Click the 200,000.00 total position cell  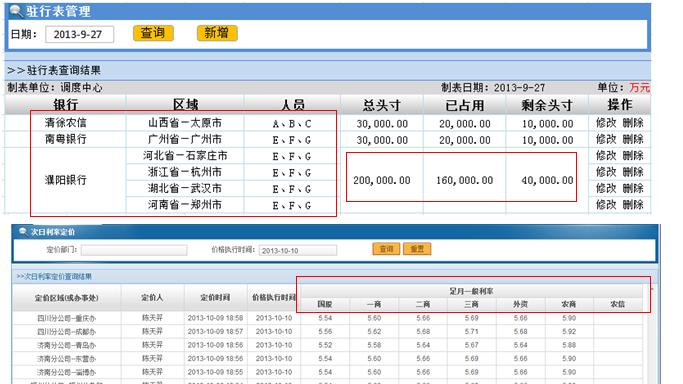coord(382,180)
